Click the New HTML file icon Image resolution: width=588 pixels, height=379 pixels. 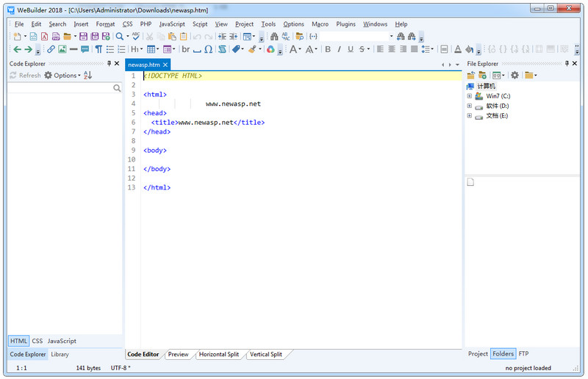33,37
